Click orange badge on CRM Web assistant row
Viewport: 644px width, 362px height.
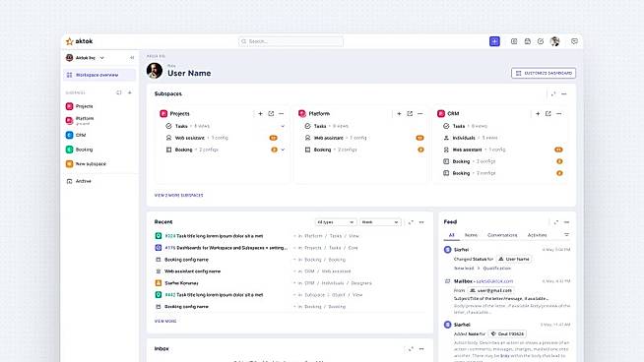point(558,150)
